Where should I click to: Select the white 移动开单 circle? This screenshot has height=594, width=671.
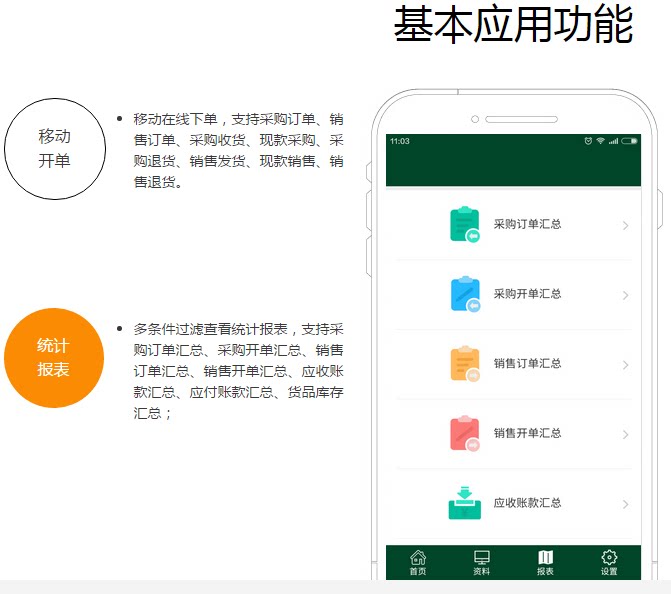tap(55, 149)
